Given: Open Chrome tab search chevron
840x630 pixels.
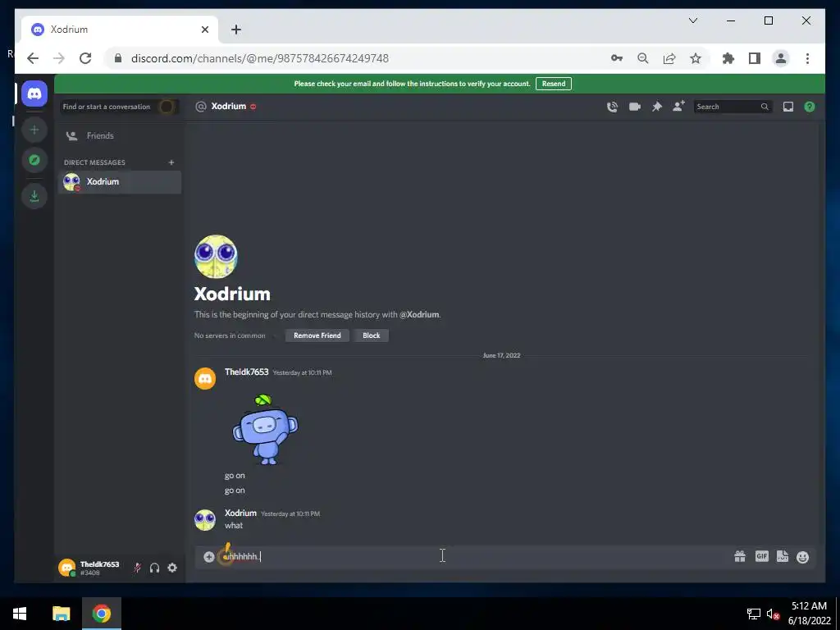Looking at the screenshot, I should (x=692, y=21).
